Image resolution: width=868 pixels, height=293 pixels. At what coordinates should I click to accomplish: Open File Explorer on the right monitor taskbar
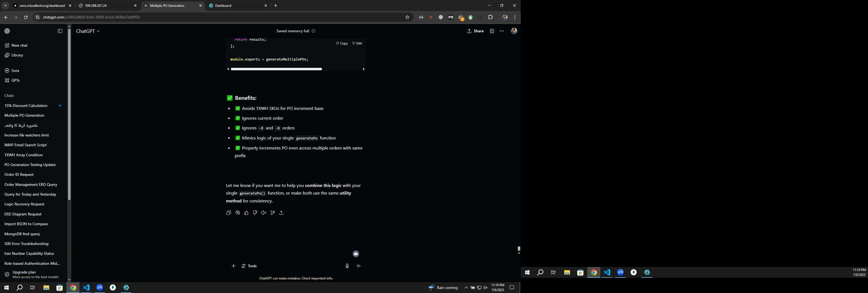pyautogui.click(x=567, y=272)
